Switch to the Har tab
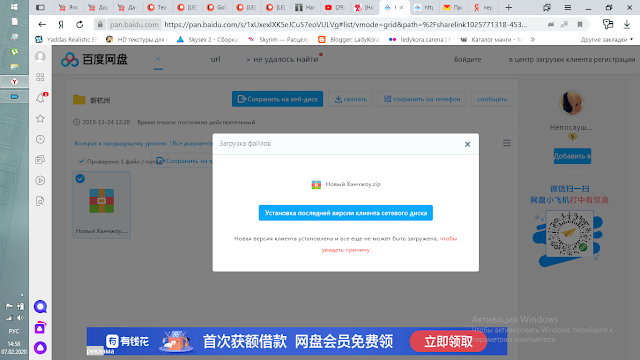Viewport: 640px width, 360px height. [305, 7]
